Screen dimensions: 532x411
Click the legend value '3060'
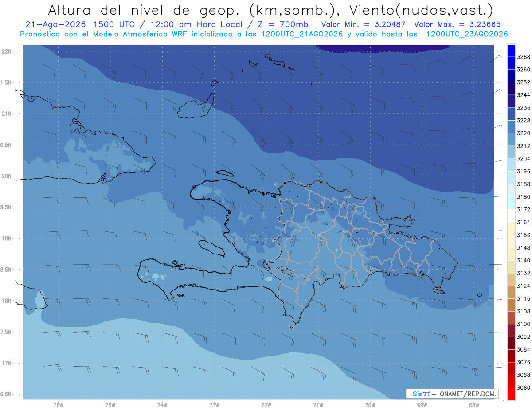pos(524,388)
